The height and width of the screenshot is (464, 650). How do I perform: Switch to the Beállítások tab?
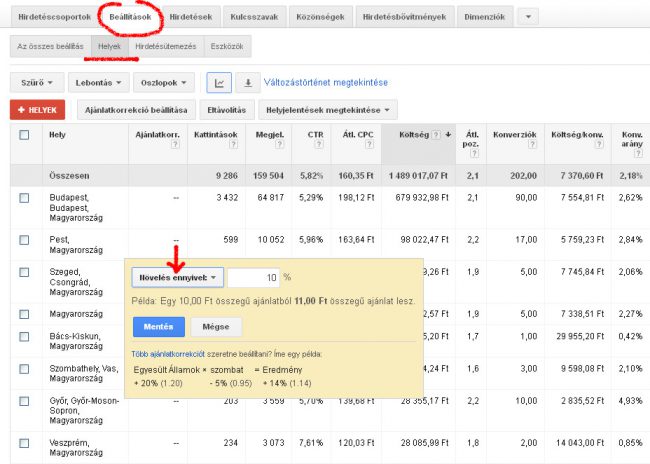point(130,17)
